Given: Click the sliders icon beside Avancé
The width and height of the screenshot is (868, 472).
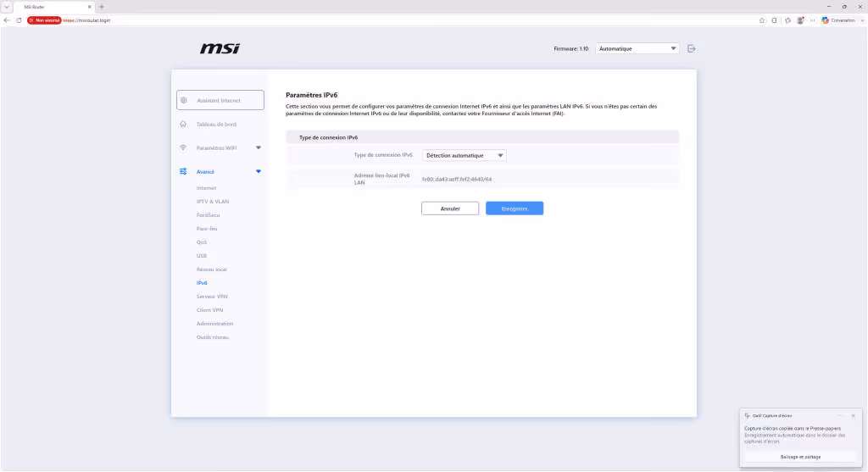Looking at the screenshot, I should click(x=183, y=171).
